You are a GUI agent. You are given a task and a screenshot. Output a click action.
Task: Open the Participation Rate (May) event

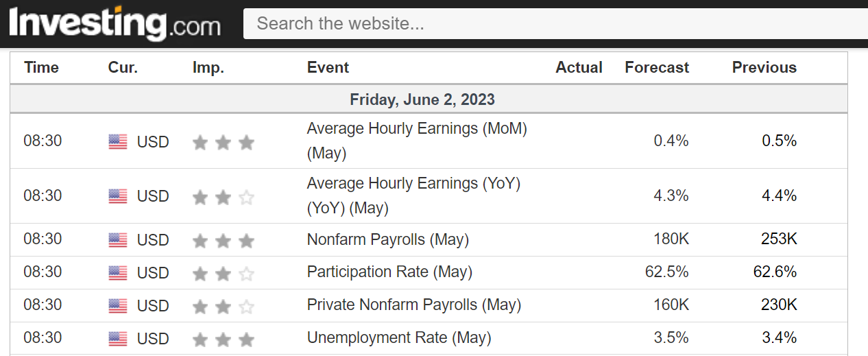pyautogui.click(x=389, y=272)
